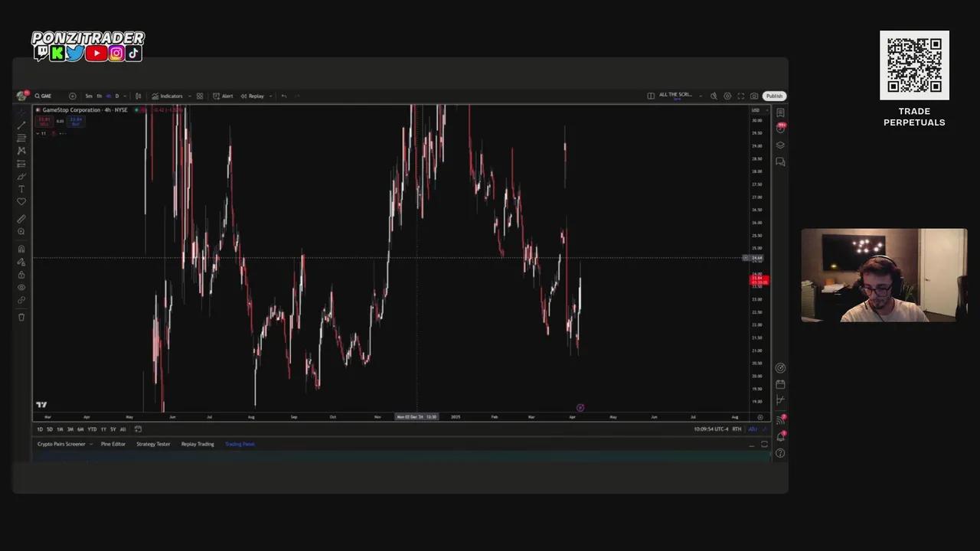Open the Pine Editor tab
This screenshot has width=980, height=551.
113,444
